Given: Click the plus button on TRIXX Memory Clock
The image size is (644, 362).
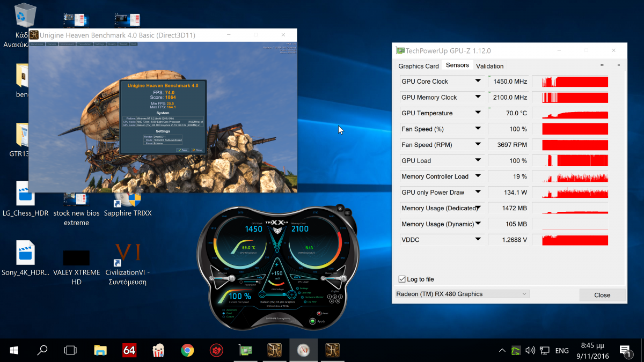Looking at the screenshot, I should click(343, 278).
